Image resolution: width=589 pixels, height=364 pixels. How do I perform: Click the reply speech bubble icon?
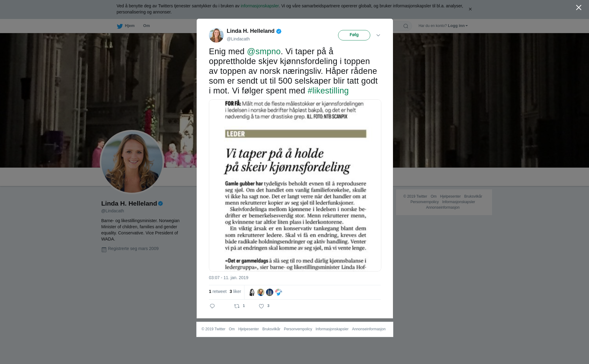point(212,306)
